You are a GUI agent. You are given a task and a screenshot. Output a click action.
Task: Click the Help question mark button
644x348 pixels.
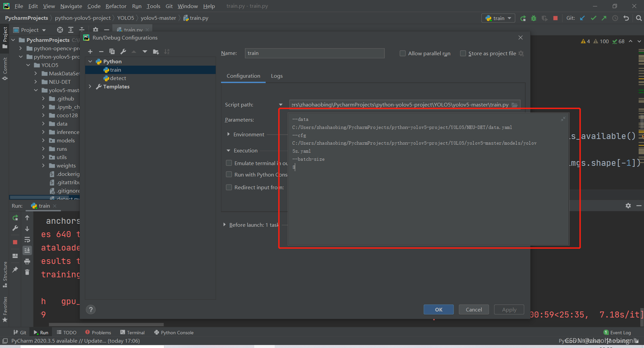[x=91, y=309]
